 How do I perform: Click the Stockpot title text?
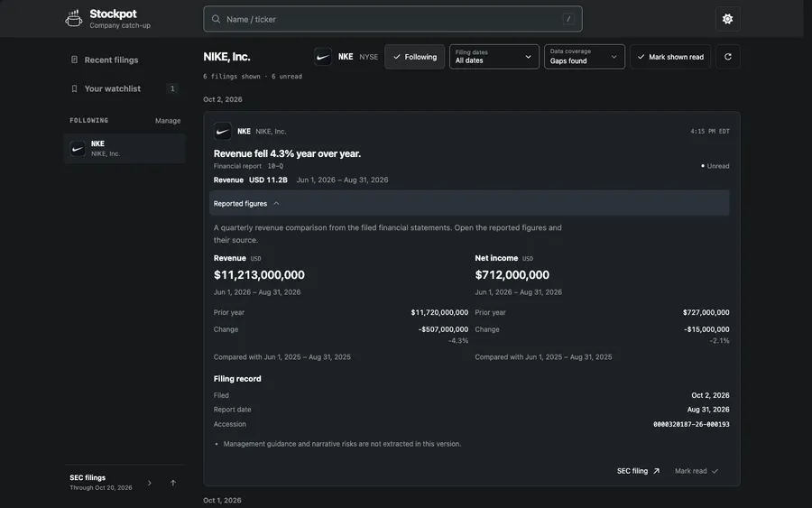pos(113,14)
